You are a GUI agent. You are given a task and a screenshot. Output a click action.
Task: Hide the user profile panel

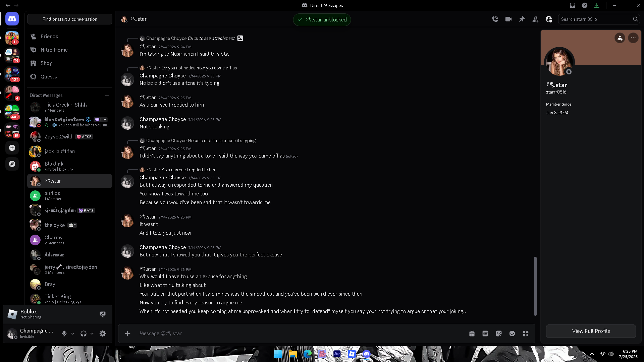549,19
